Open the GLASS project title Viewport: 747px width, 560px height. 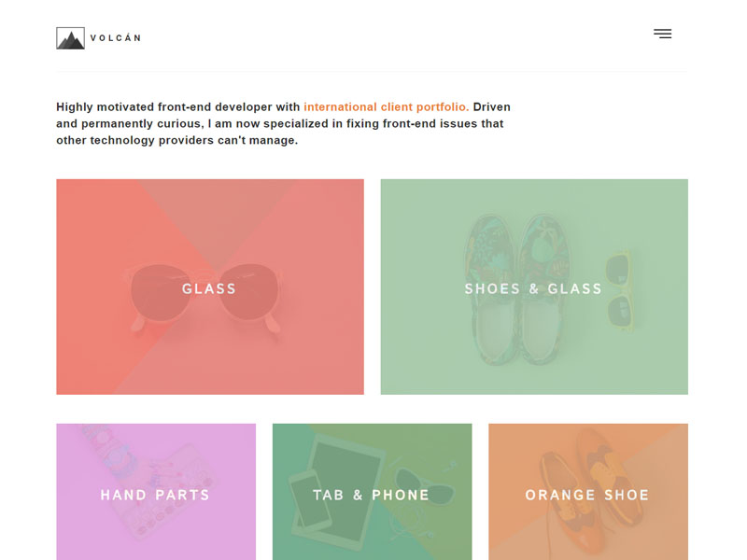209,288
